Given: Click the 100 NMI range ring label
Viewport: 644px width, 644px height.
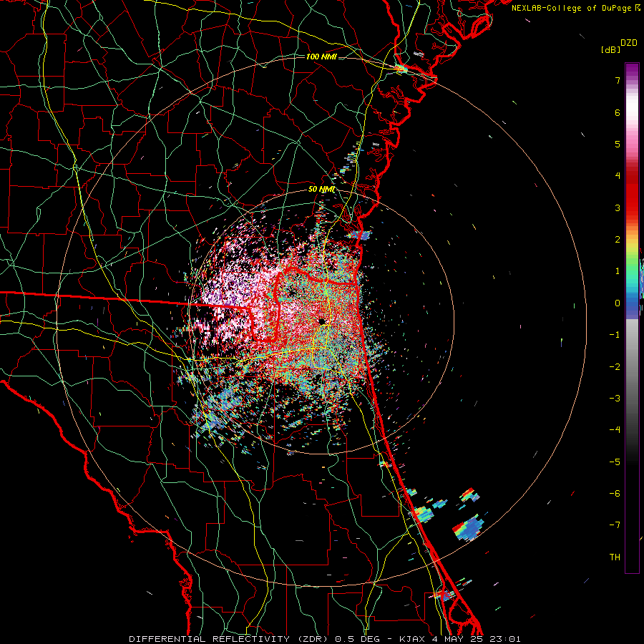Looking at the screenshot, I should click(321, 57).
